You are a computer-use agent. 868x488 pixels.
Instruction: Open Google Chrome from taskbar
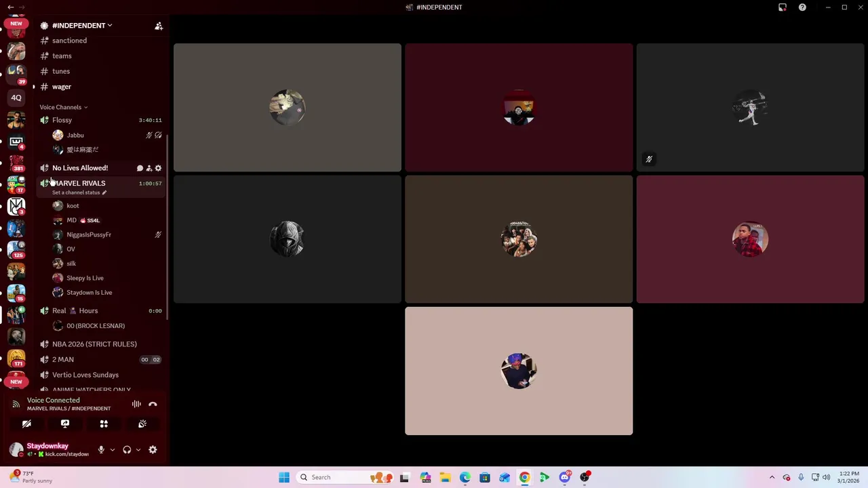[x=524, y=477]
